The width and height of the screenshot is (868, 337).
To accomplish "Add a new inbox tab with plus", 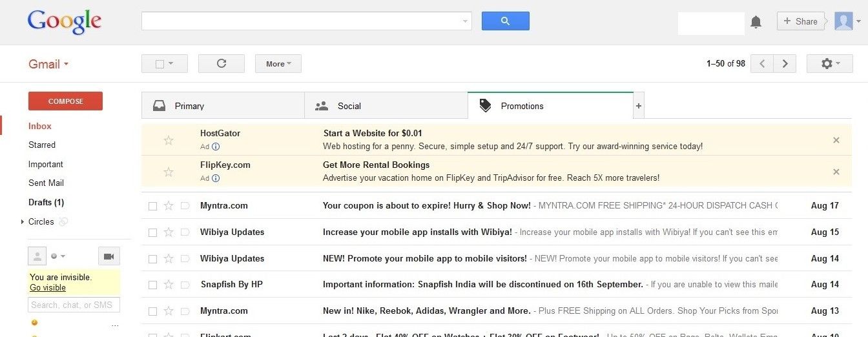I will pyautogui.click(x=639, y=106).
